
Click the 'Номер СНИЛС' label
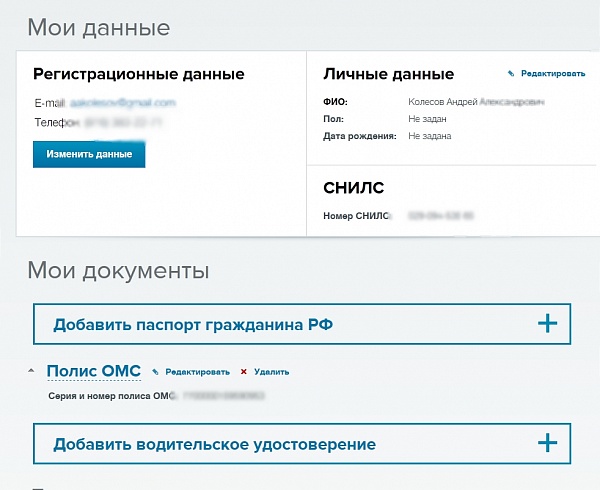(356, 216)
